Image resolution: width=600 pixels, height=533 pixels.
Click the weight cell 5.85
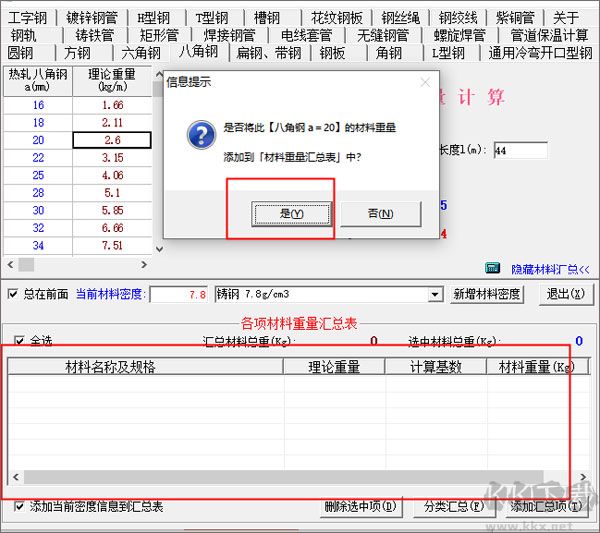112,210
